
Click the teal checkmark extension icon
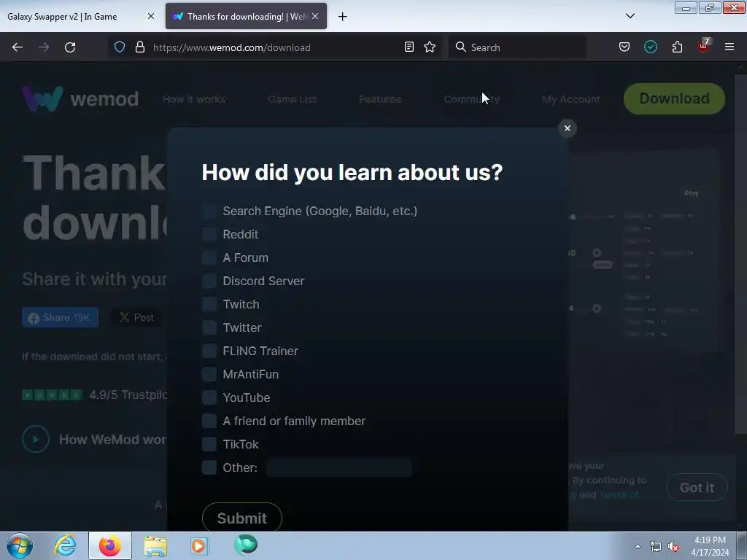(650, 47)
